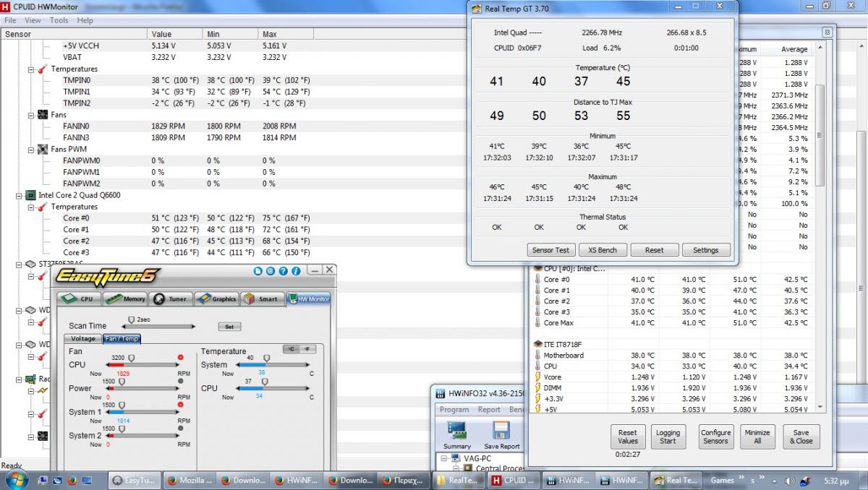The height and width of the screenshot is (490, 868).
Task: Click the Intel Core 2 Quad Q6600 chip icon
Action: (x=30, y=195)
